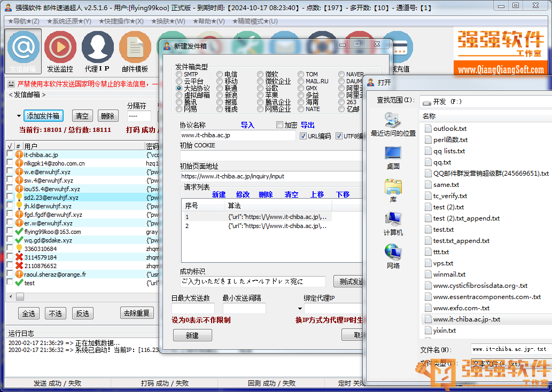Click the 清空 button in the mailbox toolbar

point(82,116)
